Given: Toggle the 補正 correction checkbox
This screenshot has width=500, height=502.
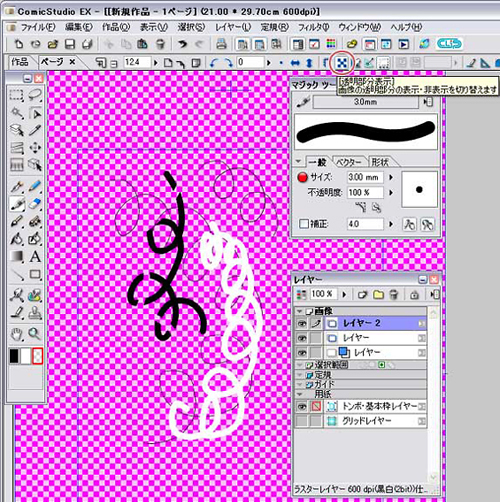Looking at the screenshot, I should coord(303,224).
